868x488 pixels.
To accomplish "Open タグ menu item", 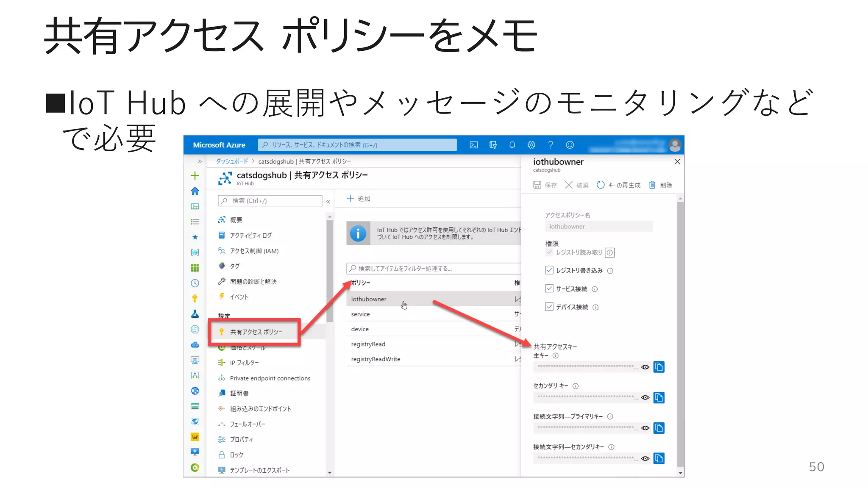I will pos(229,266).
